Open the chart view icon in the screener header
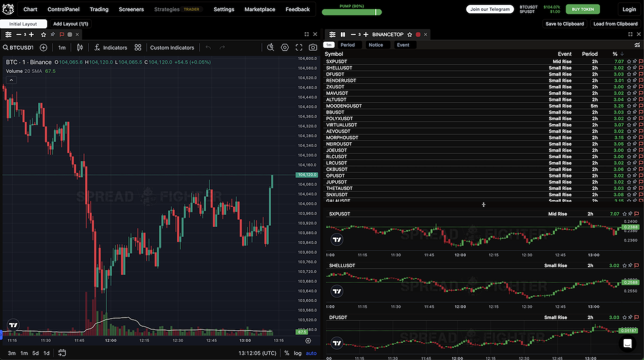This screenshot has width=644, height=360. (x=637, y=45)
